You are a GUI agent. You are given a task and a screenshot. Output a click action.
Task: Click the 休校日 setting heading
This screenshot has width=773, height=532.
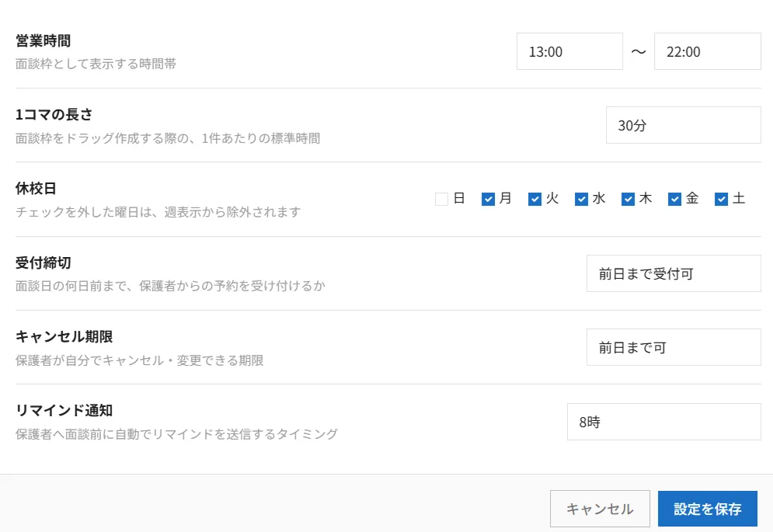pos(36,189)
